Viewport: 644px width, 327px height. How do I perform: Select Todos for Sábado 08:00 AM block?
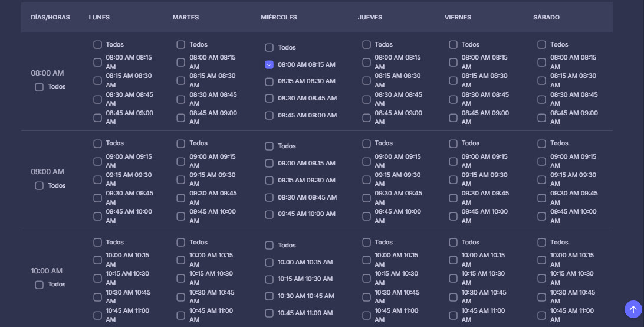542,45
